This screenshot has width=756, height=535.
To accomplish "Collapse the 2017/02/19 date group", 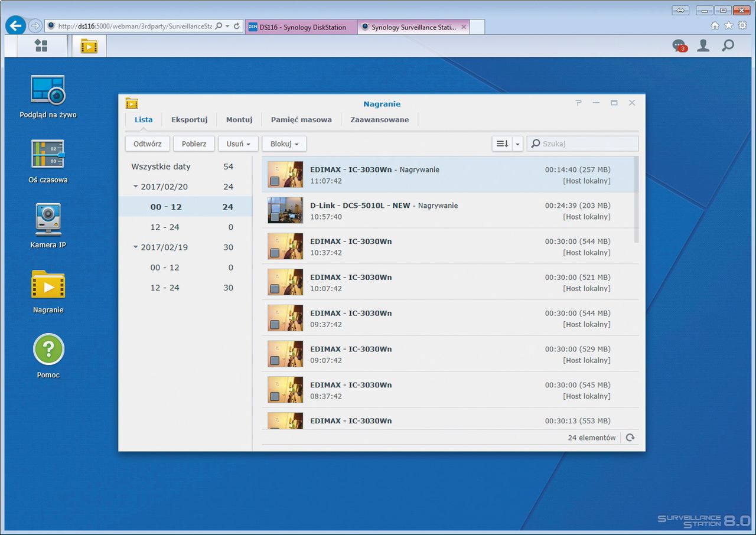I will (x=136, y=247).
